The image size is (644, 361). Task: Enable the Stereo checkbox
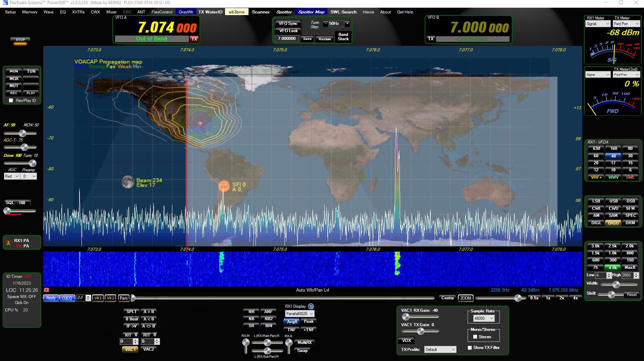click(475, 337)
